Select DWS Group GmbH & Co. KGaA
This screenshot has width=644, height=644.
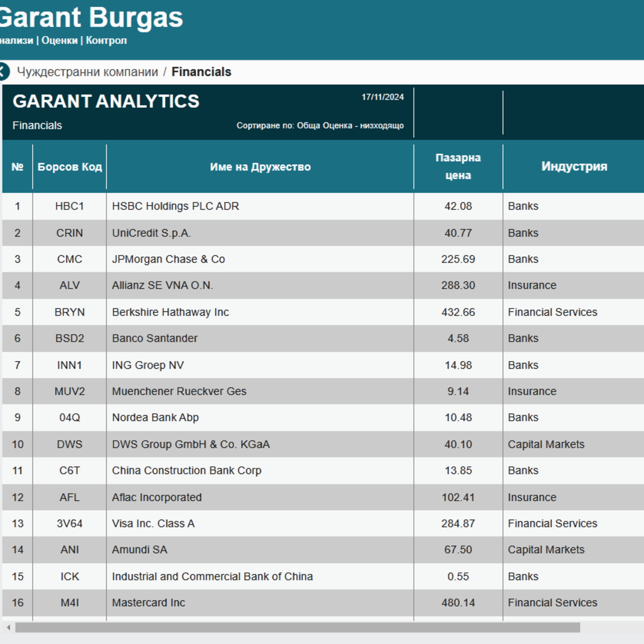(x=191, y=444)
